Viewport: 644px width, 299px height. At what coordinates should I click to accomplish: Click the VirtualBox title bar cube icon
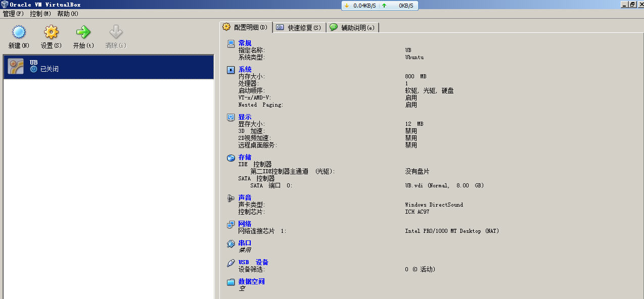(5, 5)
